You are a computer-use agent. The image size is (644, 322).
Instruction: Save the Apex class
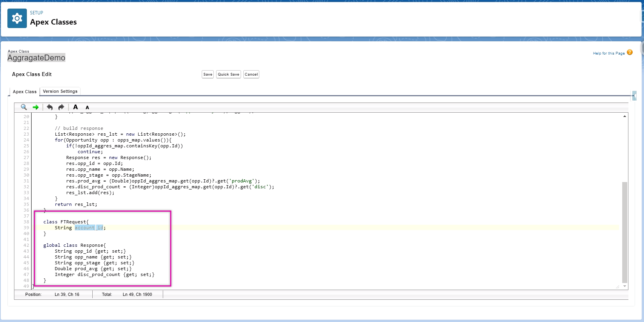(x=208, y=74)
